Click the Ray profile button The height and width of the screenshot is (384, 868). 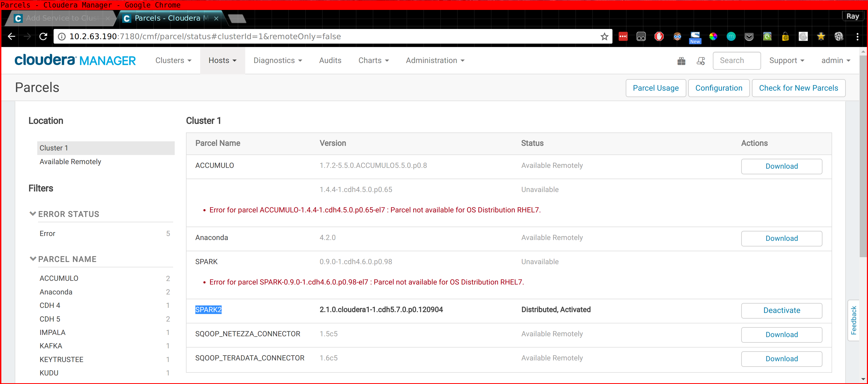pos(852,16)
